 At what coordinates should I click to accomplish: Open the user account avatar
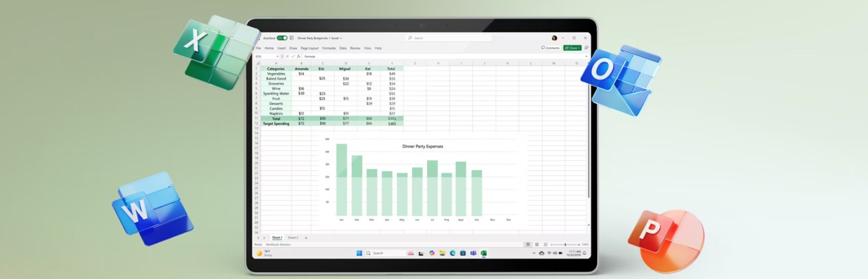click(x=554, y=38)
